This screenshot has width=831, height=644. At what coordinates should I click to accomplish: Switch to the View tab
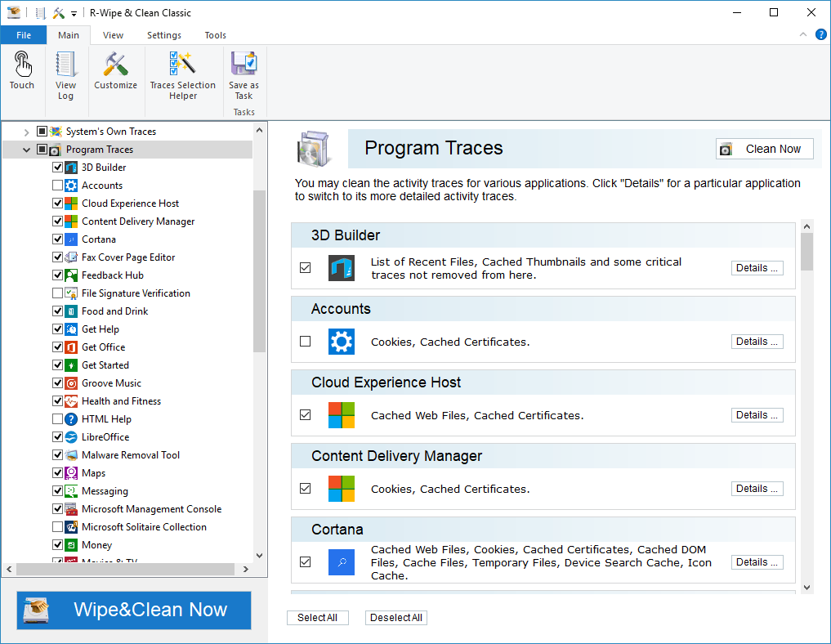pyautogui.click(x=113, y=35)
